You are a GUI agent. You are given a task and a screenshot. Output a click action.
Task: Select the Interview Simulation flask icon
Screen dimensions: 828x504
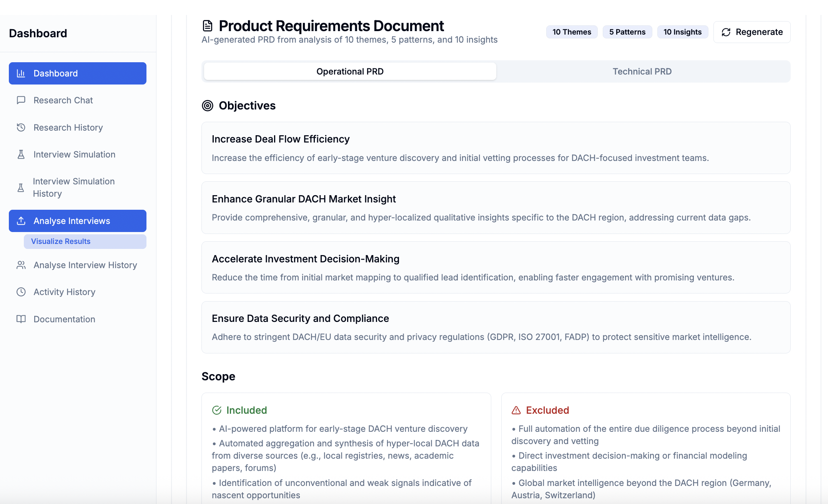(x=21, y=154)
